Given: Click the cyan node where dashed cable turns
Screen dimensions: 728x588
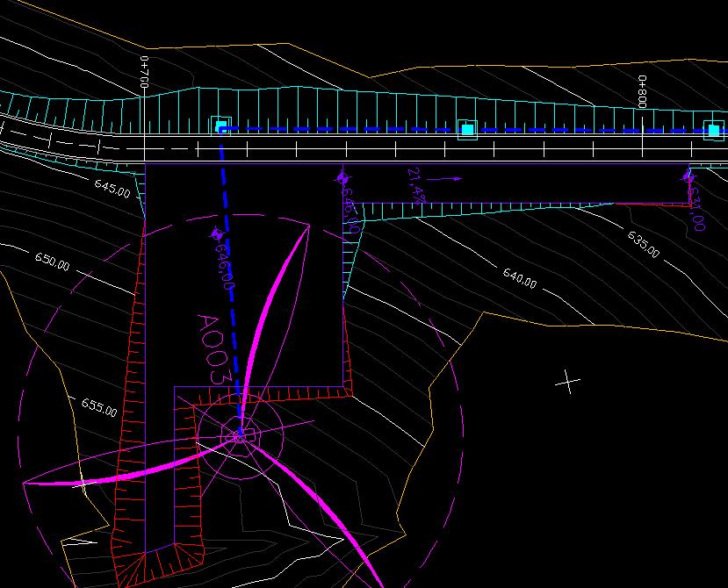Looking at the screenshot, I should pyautogui.click(x=221, y=126).
